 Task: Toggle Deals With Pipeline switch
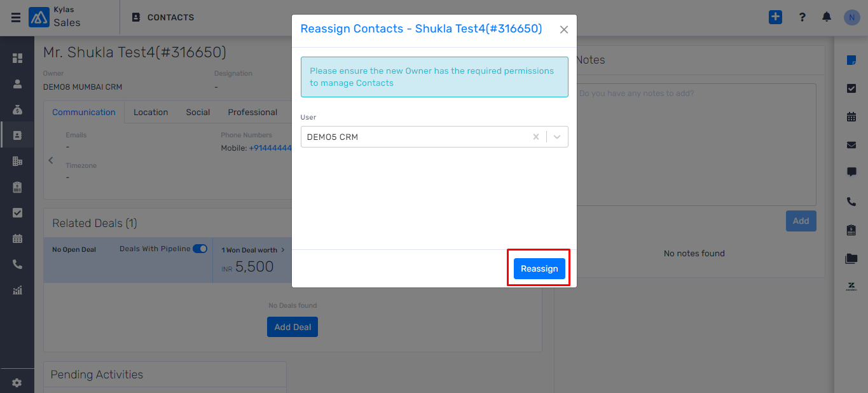click(200, 249)
